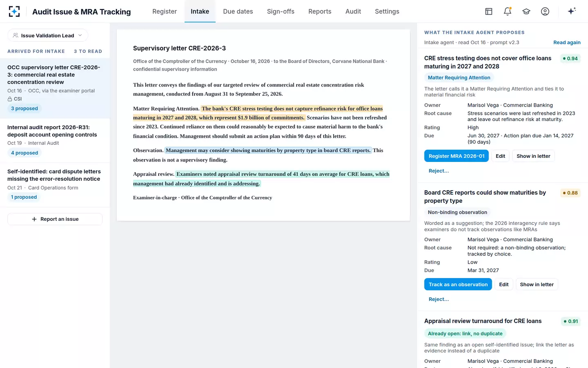Click the 4 proposed badge
This screenshot has height=368, width=588.
tap(24, 153)
